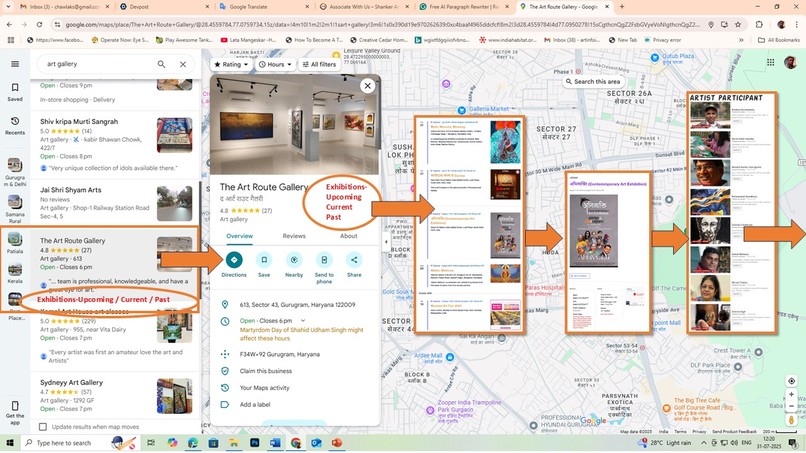Screen dimensions: 806x453
Task: Switch to the Reviews tab
Action: pyautogui.click(x=294, y=236)
